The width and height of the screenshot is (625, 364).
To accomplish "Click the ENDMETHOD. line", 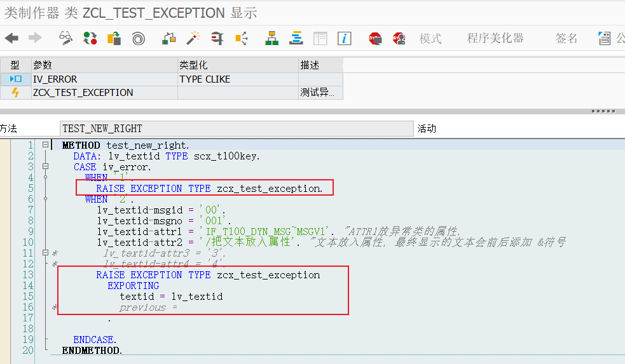I will click(x=92, y=350).
